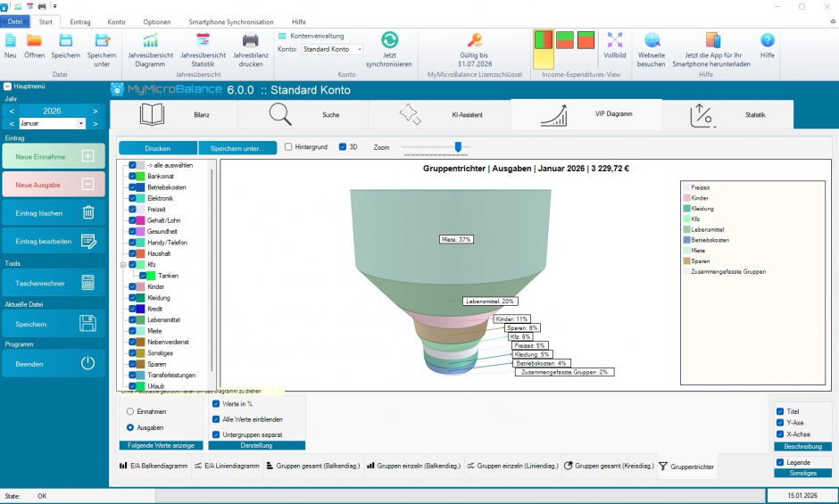Click the Eintrag löschen trash button
The image size is (839, 504).
point(54,212)
